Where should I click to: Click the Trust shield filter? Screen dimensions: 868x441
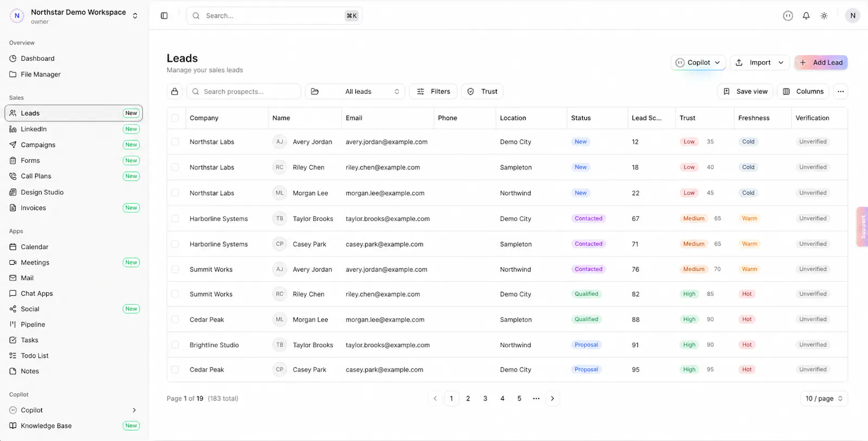(x=482, y=92)
